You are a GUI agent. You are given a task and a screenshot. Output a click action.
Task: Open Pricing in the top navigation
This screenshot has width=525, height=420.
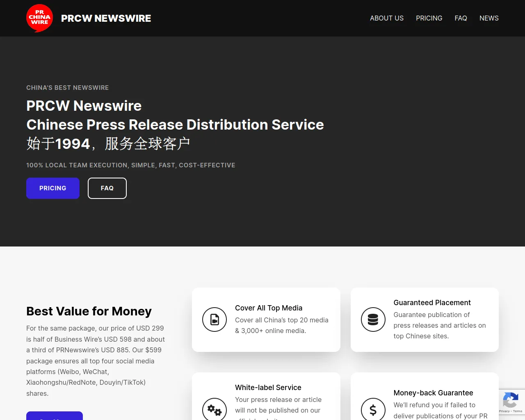click(429, 18)
